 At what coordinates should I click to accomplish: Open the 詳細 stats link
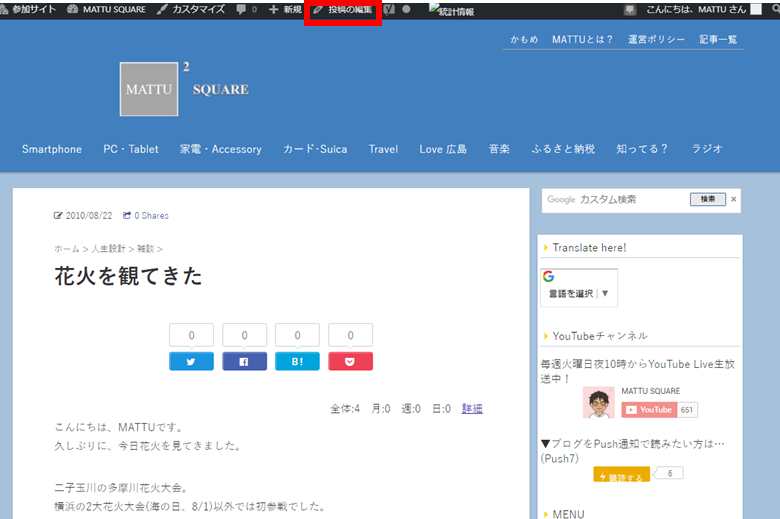472,409
